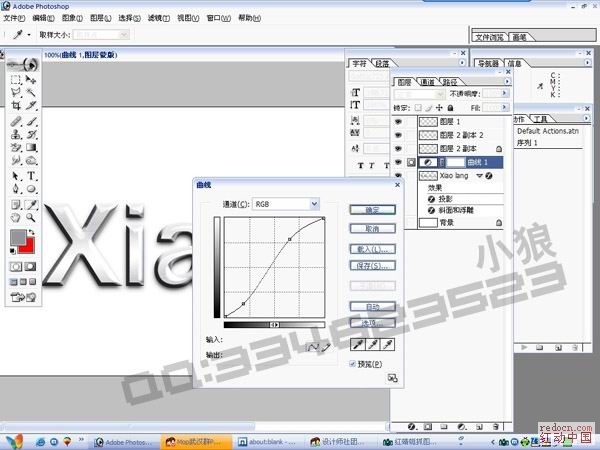Open the 滤镜 menu
Image resolution: width=600 pixels, height=450 pixels.
tap(157, 18)
